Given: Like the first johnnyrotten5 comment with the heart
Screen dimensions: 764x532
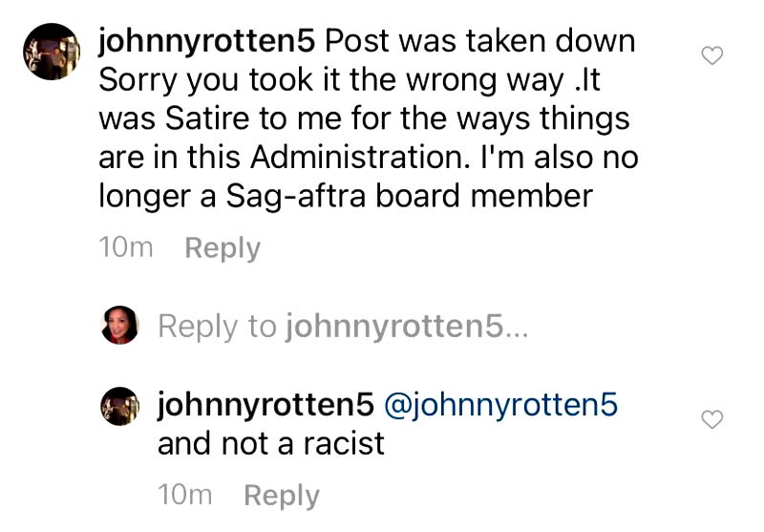Looking at the screenshot, I should coord(711,57).
